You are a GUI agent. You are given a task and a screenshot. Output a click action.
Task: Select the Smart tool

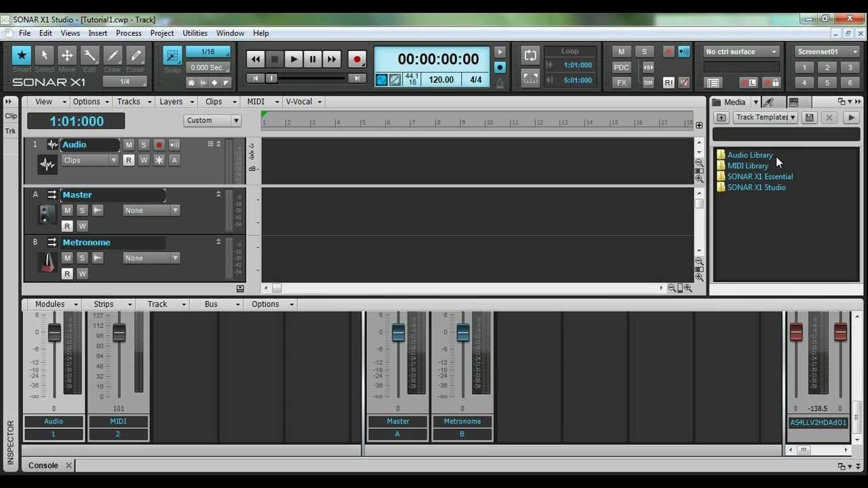[x=22, y=56]
